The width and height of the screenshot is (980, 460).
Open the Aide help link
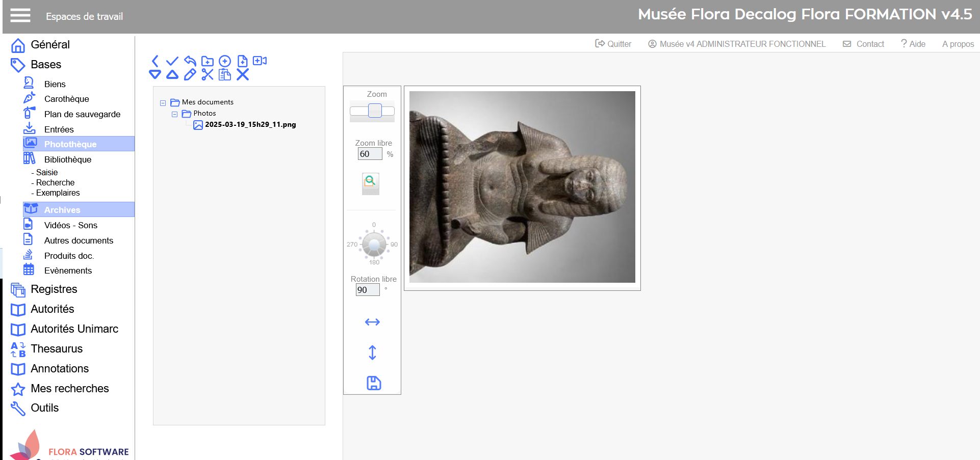click(913, 44)
